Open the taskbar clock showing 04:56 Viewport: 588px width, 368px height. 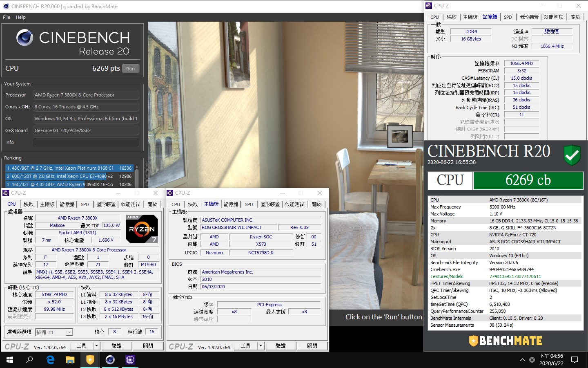coord(551,360)
